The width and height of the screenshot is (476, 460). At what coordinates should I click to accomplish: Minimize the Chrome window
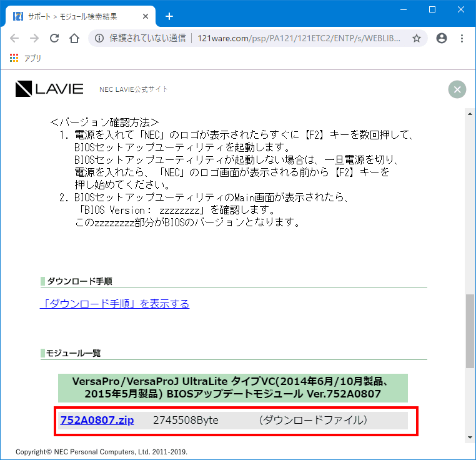pyautogui.click(x=404, y=10)
